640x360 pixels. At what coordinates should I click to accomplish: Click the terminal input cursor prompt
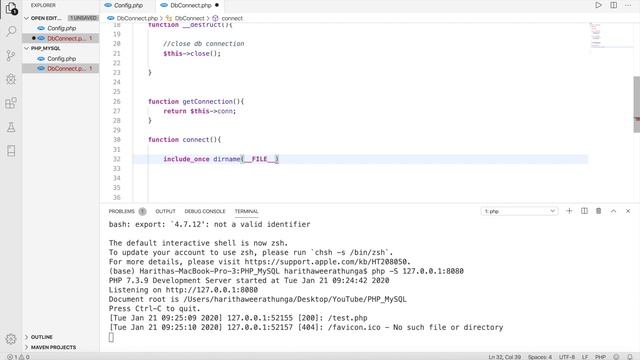[x=111, y=337]
